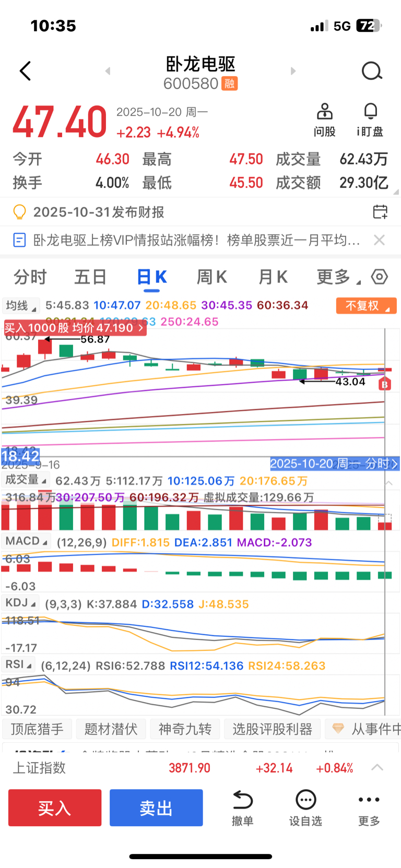Open the document icon beside the VIP news

(19, 240)
